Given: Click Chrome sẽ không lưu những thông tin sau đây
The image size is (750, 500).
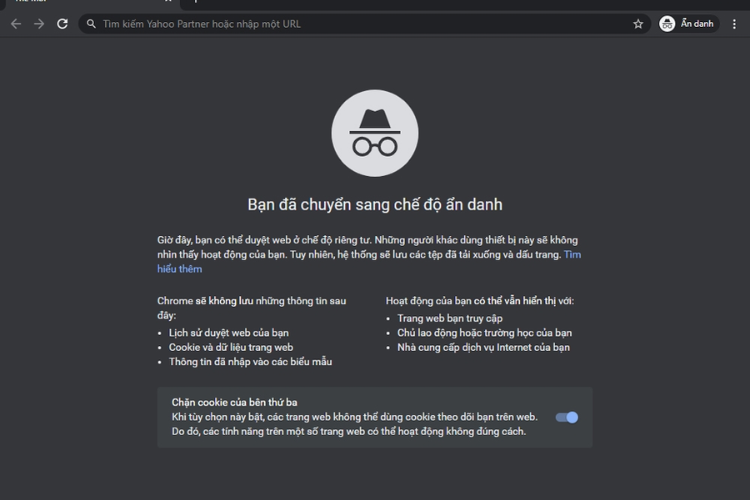Looking at the screenshot, I should pos(252,308).
